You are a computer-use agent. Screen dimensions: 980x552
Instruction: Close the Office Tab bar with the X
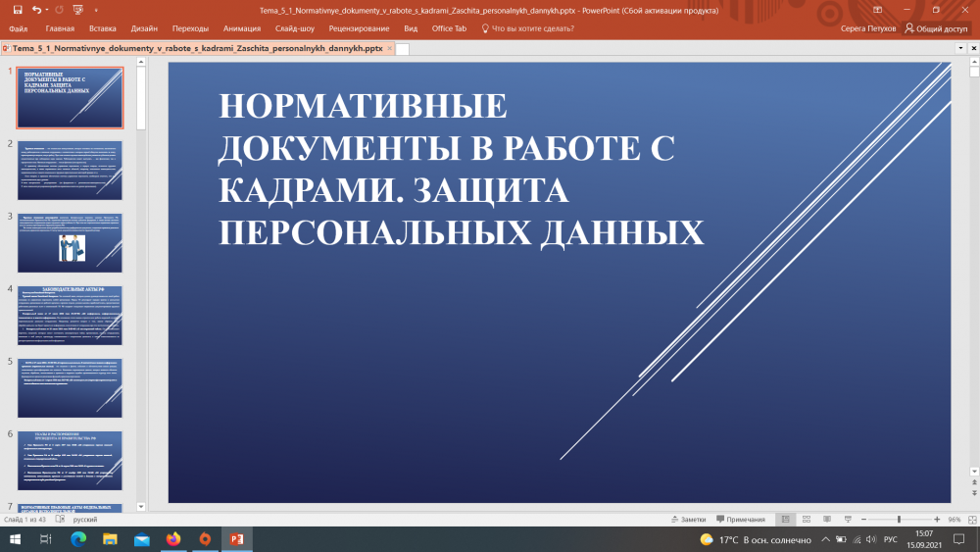coord(974,48)
